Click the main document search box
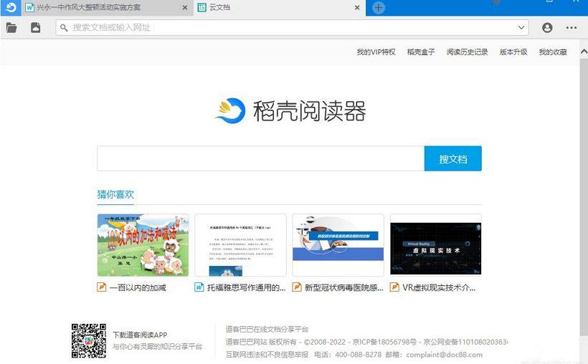This screenshot has width=588, height=364. tap(260, 158)
